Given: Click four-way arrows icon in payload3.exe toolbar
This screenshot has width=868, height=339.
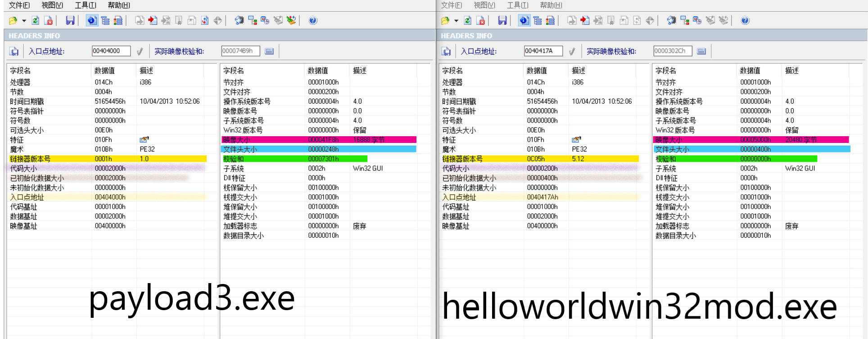Looking at the screenshot, I should [x=218, y=20].
